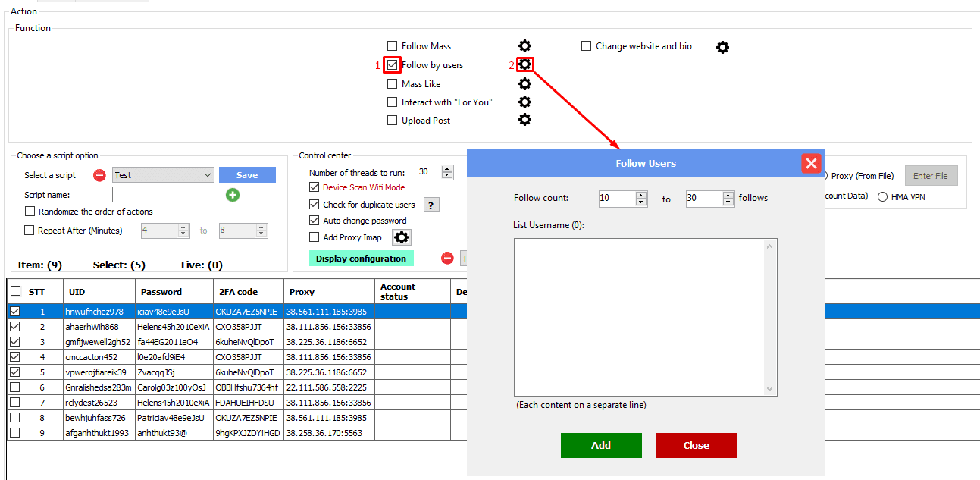Click the List Username text area

tap(640, 317)
